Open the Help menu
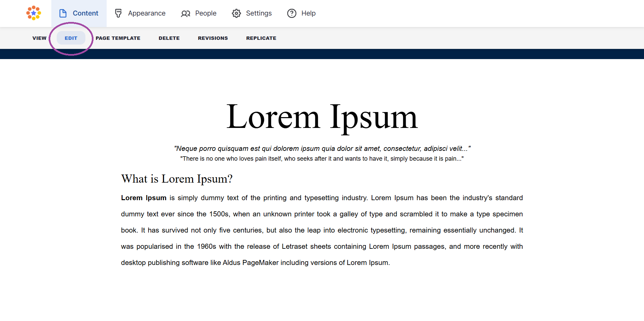Screen dimensions: 644x321 [x=308, y=13]
